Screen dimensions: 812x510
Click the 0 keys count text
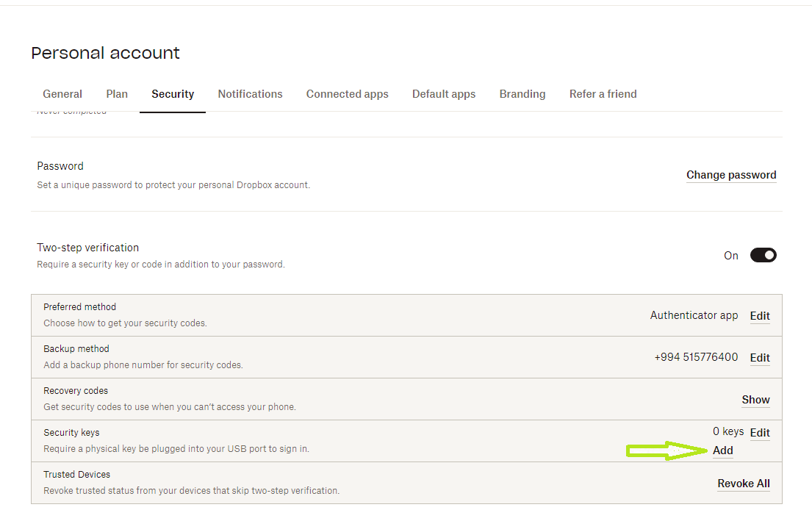728,431
